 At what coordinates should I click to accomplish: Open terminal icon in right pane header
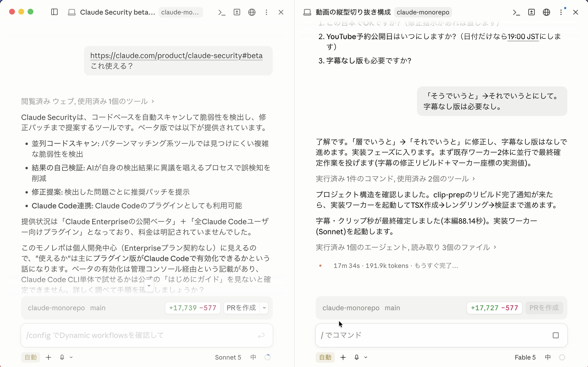[516, 12]
